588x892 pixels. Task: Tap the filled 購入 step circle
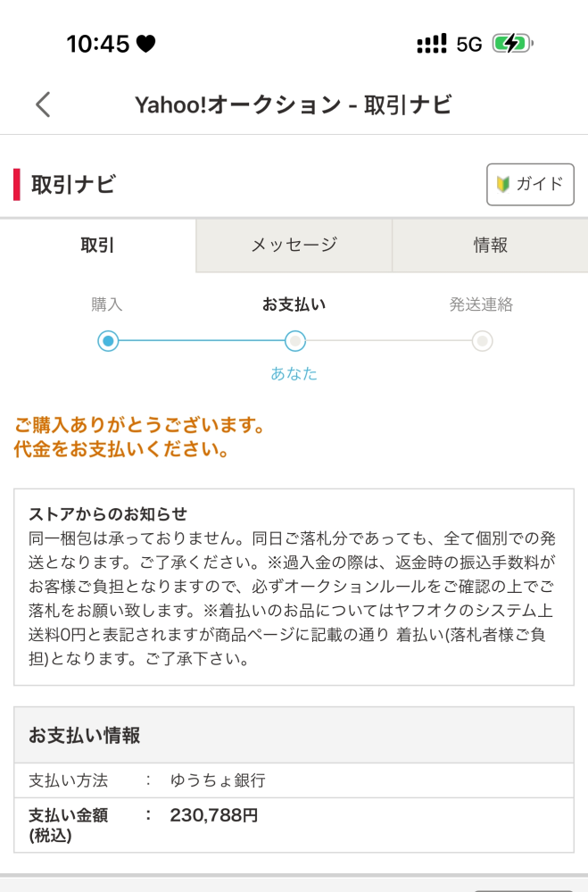tap(108, 341)
